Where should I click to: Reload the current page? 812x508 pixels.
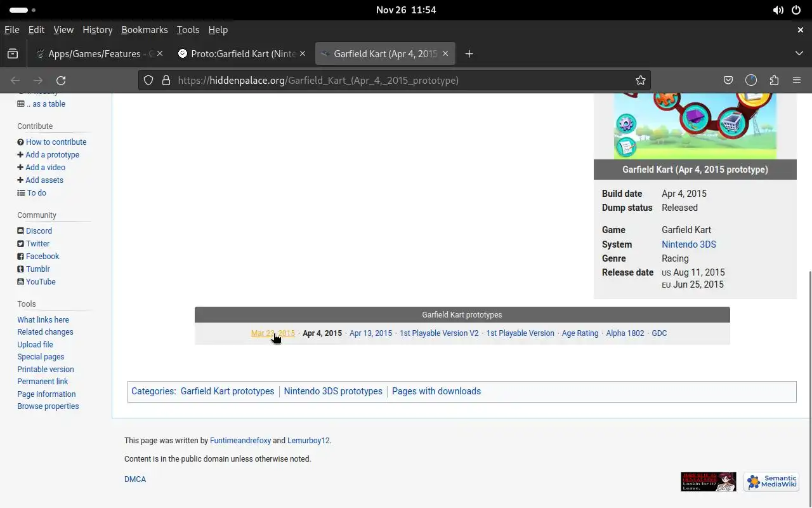coord(61,80)
